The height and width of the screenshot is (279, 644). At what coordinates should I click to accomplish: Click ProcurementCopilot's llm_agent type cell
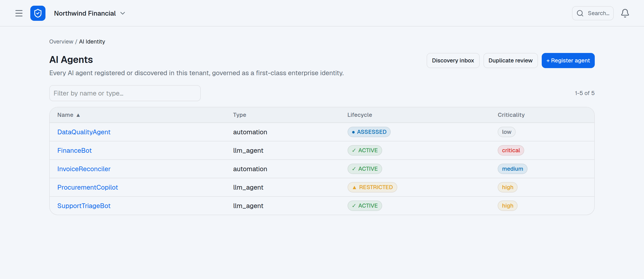[x=248, y=187]
